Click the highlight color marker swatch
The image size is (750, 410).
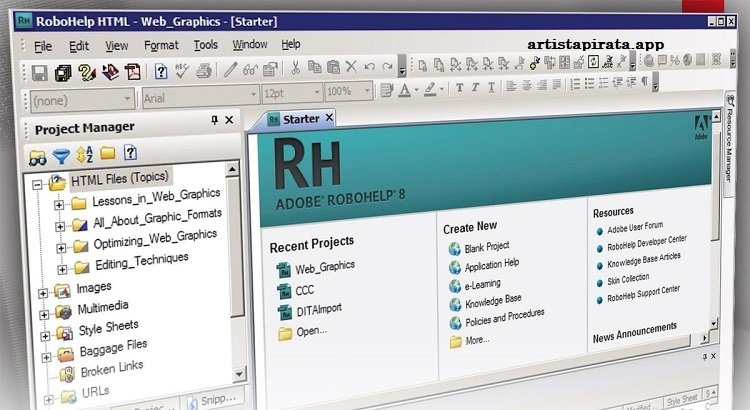[x=430, y=89]
